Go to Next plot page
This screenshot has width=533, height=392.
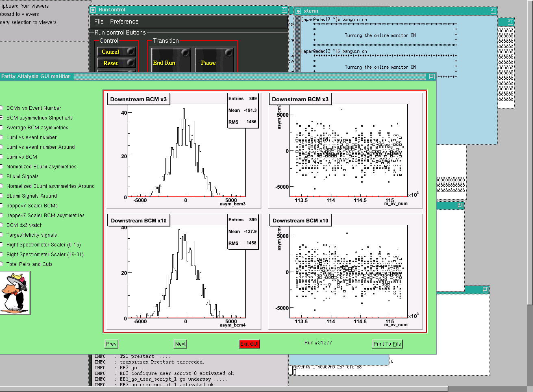click(x=180, y=344)
